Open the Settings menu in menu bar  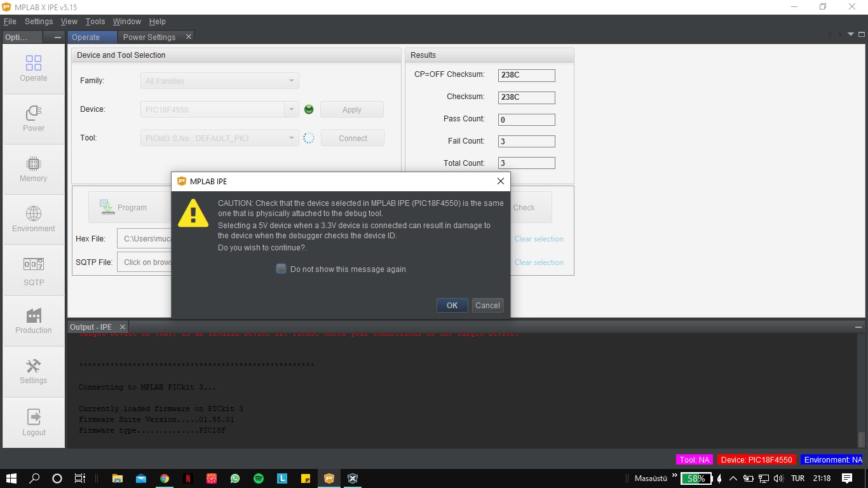click(x=39, y=22)
